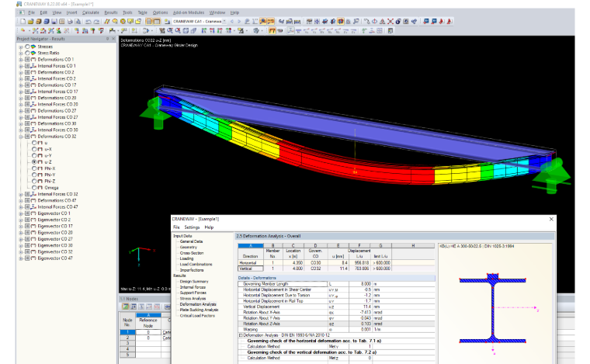
Task: Select the u-Y deformation radio button
Action: 34,156
